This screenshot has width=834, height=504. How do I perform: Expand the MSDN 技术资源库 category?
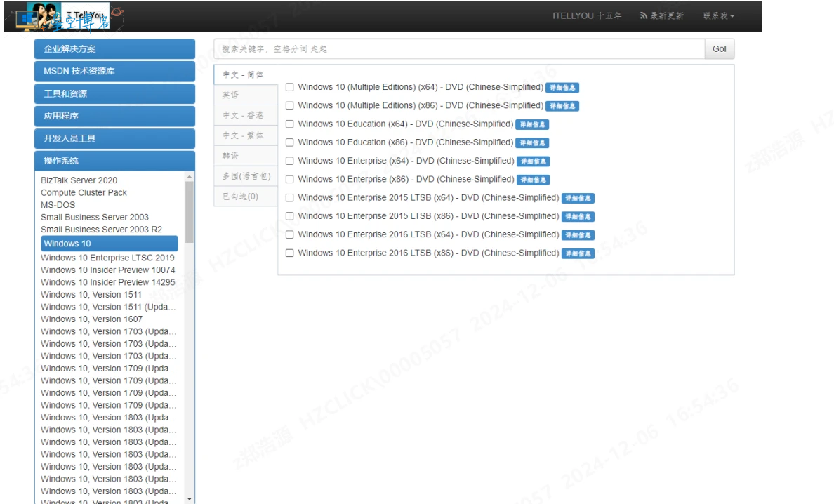(115, 71)
